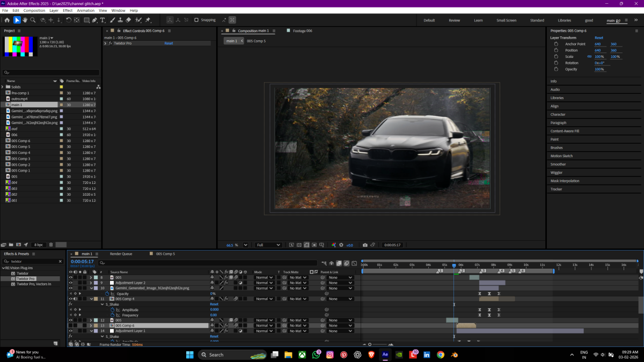Pick the Horizontal Type tool
The height and width of the screenshot is (362, 644).
103,20
